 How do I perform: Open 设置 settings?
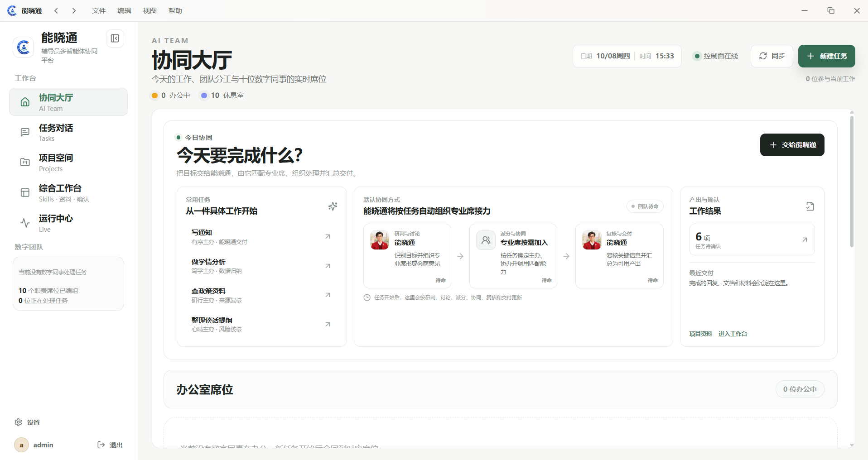click(27, 422)
